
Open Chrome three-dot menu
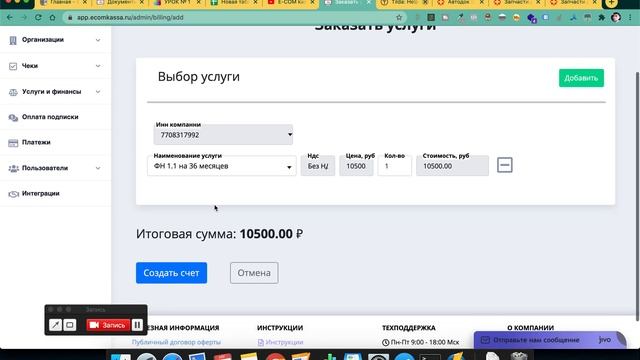click(630, 18)
